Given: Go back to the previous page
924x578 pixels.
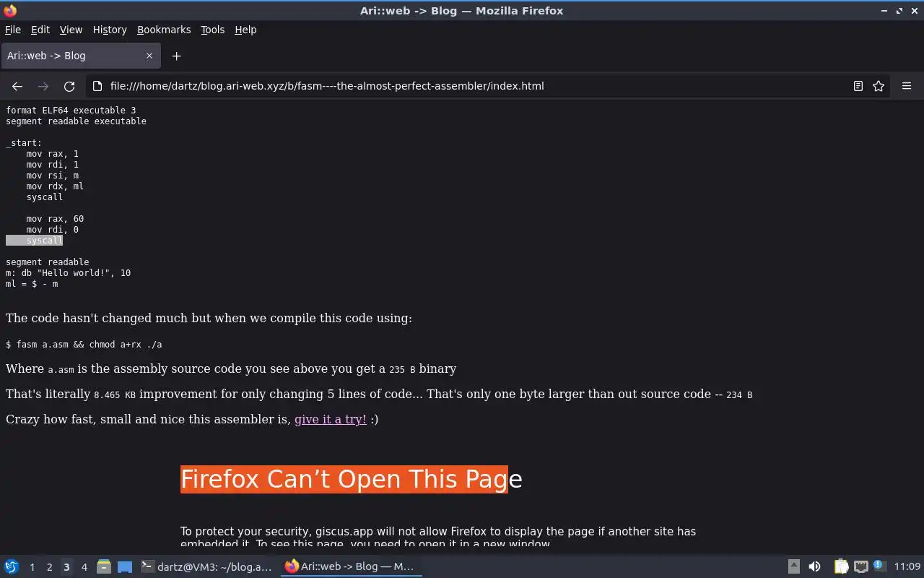Looking at the screenshot, I should 17,86.
